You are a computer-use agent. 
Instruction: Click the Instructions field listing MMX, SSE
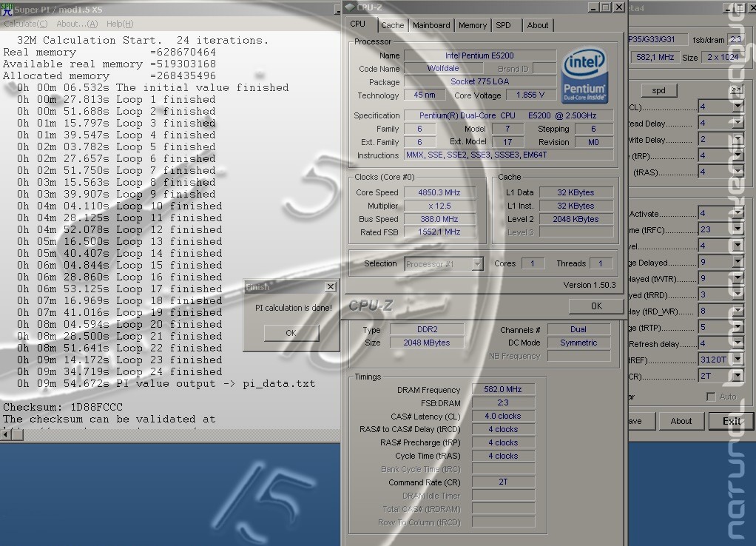(508, 155)
